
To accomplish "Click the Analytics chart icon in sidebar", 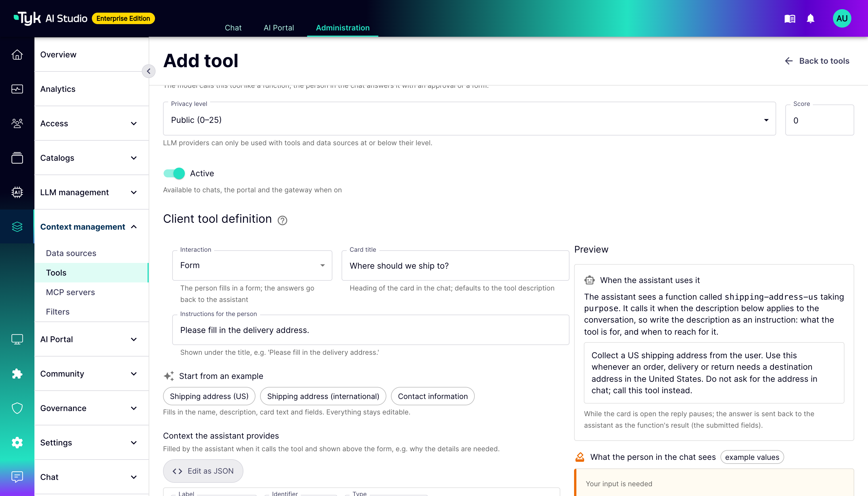I will tap(17, 89).
